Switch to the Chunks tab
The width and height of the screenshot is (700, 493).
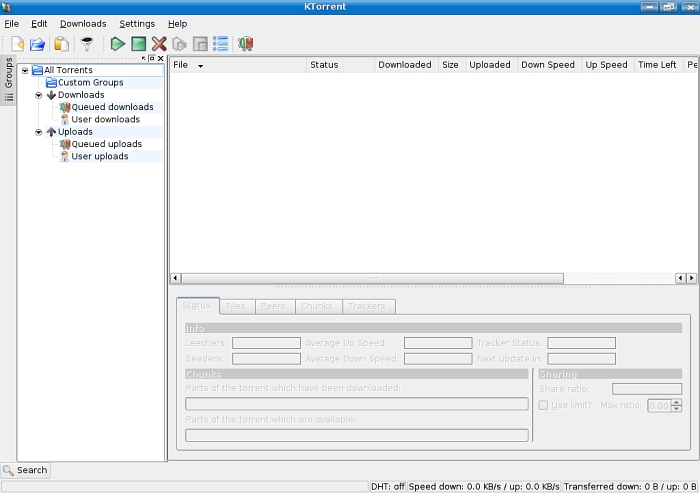coord(317,306)
